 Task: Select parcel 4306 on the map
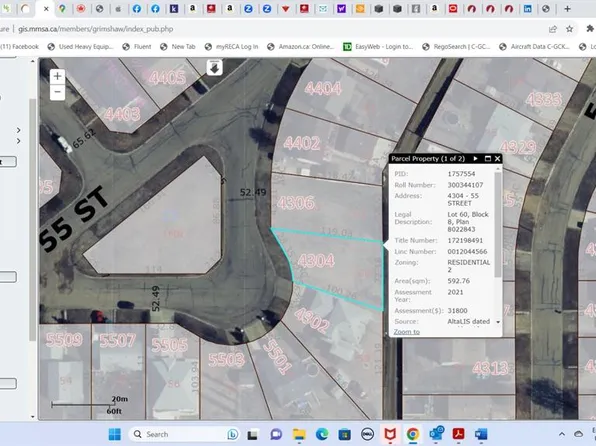pyautogui.click(x=296, y=203)
